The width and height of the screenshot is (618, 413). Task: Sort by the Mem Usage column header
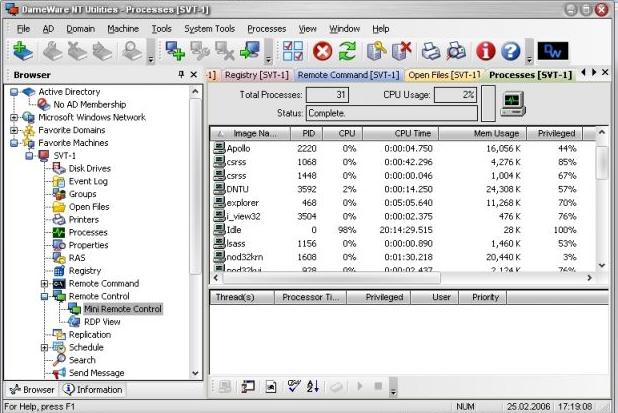483,134
